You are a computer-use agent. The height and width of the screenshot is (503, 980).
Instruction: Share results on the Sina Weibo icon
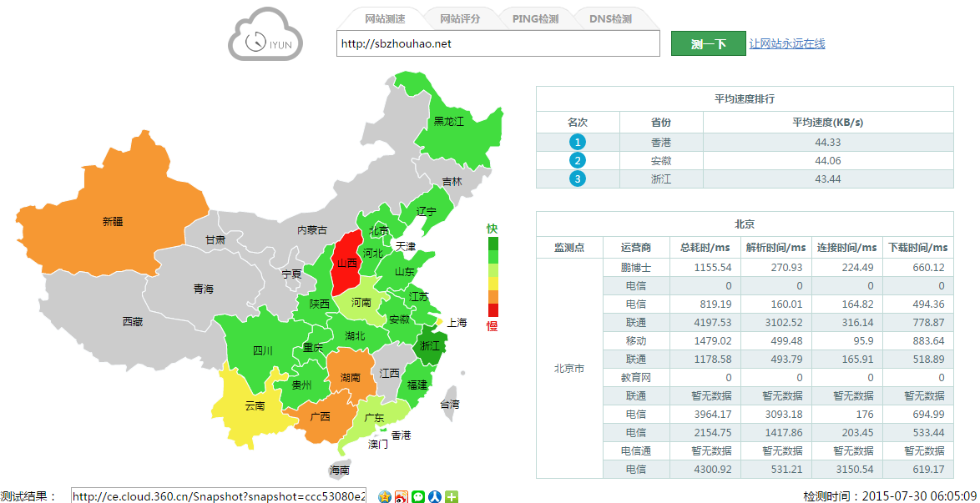[x=401, y=496]
